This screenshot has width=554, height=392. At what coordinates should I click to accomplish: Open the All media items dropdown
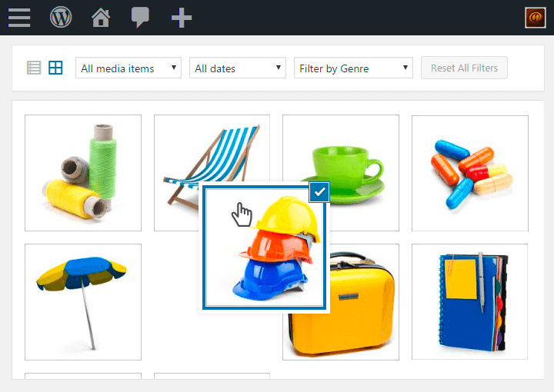tap(128, 68)
